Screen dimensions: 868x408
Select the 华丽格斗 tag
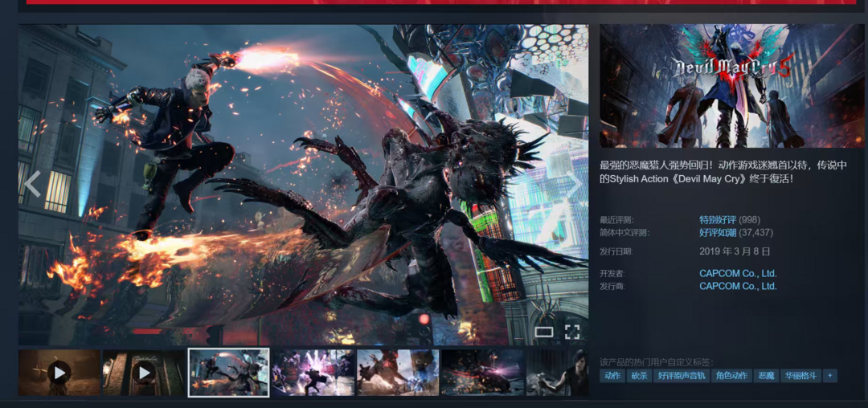(801, 376)
